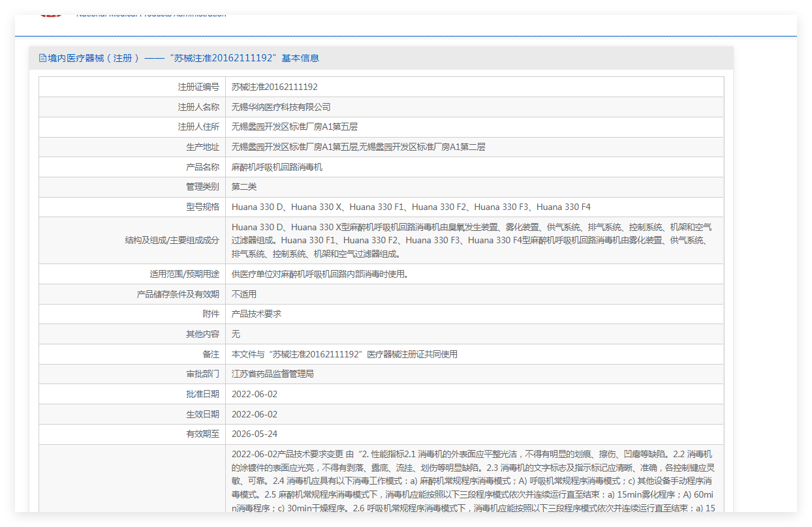Click the 产品名称 label cell
Screen dimensions: 812x527
coord(133,167)
